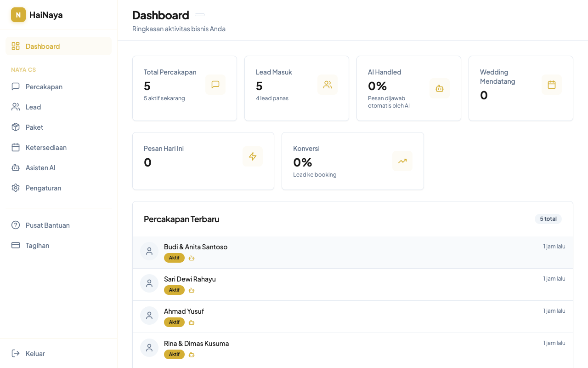Click the HaiNaya logo icon

[18, 15]
